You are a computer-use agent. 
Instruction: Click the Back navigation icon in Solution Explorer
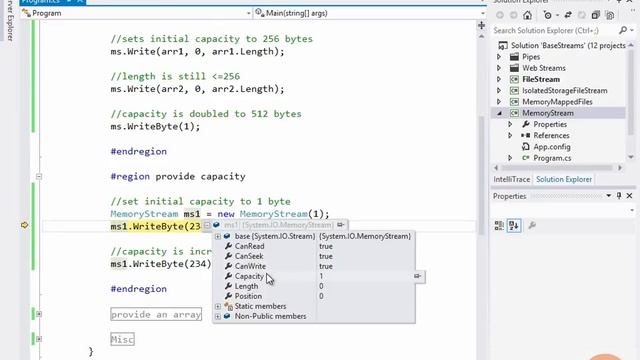click(x=500, y=15)
